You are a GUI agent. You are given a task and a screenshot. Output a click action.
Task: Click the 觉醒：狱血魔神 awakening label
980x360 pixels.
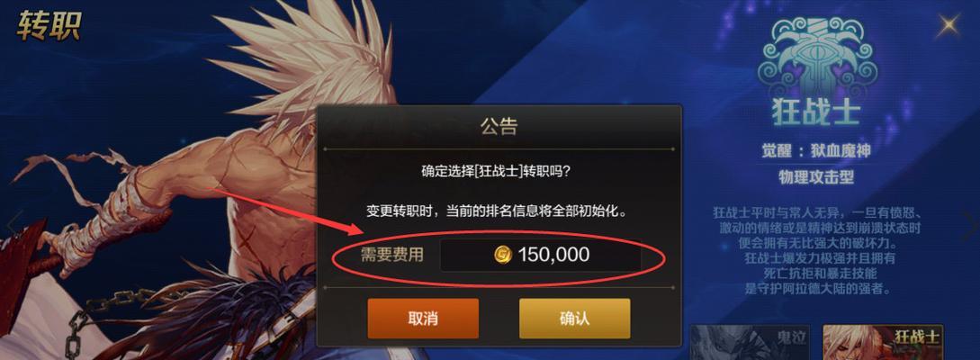tap(815, 151)
